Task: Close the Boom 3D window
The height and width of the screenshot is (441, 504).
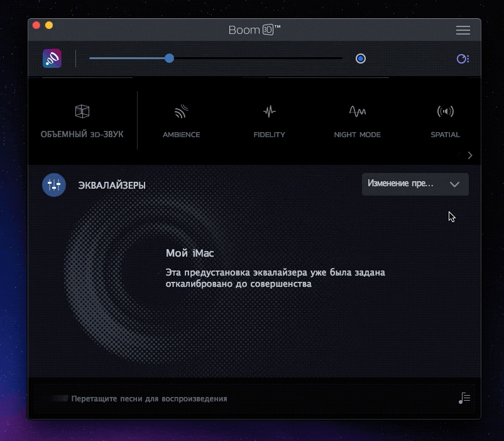Action: [36, 25]
